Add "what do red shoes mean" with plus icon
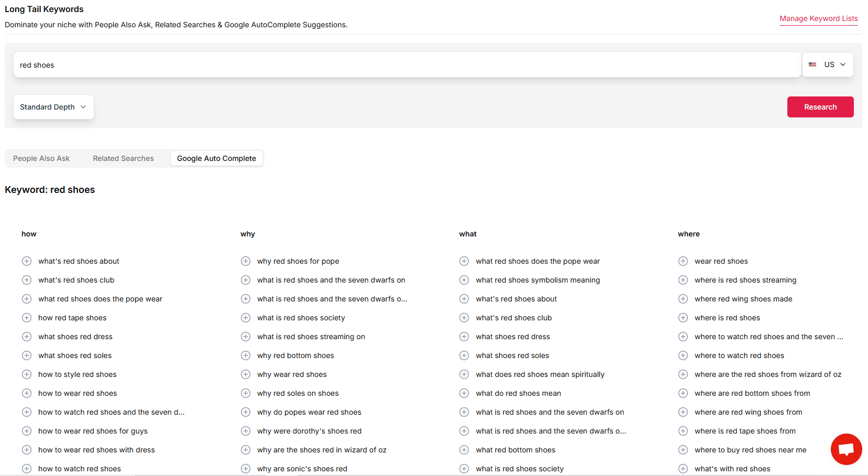This screenshot has height=476, width=868. pyautogui.click(x=464, y=393)
